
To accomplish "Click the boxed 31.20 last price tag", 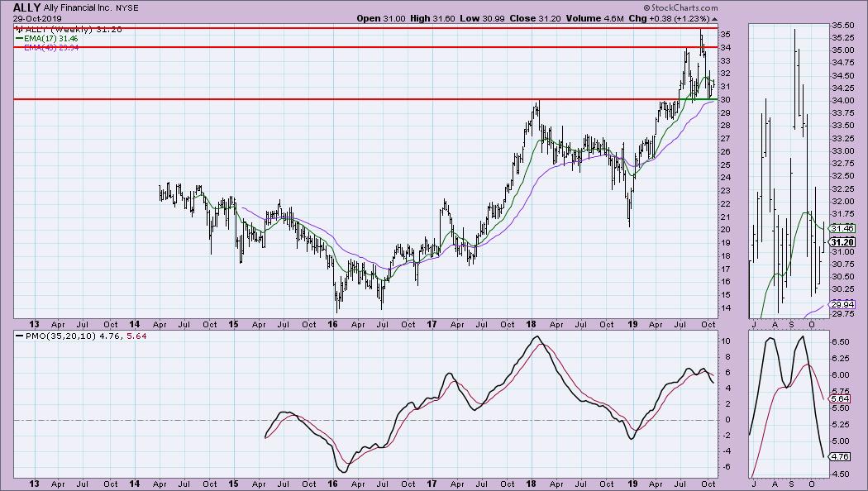I will pos(842,242).
